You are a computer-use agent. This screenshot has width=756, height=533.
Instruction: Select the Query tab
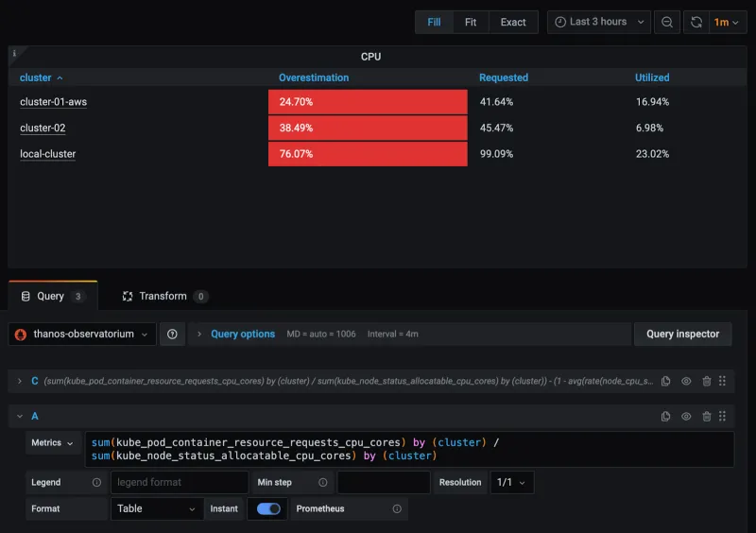pos(52,296)
